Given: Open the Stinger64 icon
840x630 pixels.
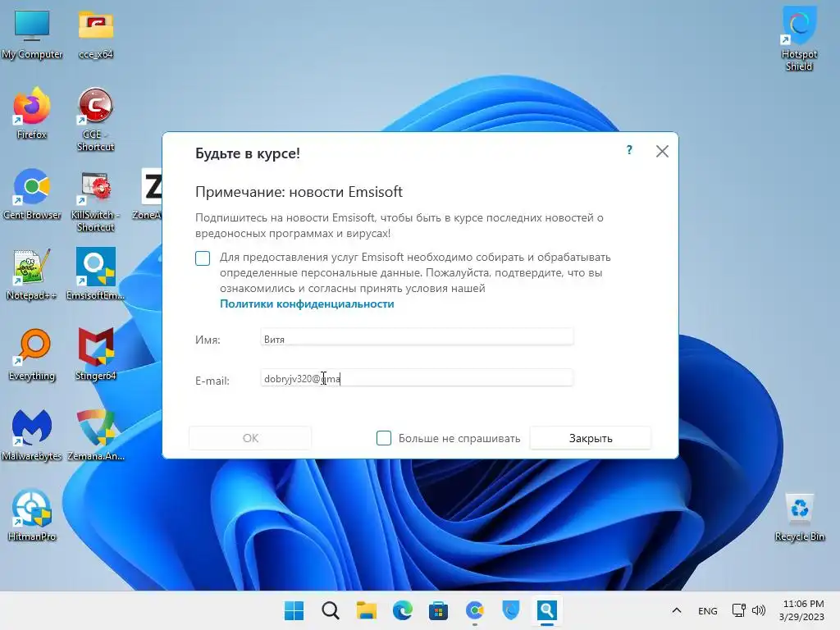Looking at the screenshot, I should [95, 354].
